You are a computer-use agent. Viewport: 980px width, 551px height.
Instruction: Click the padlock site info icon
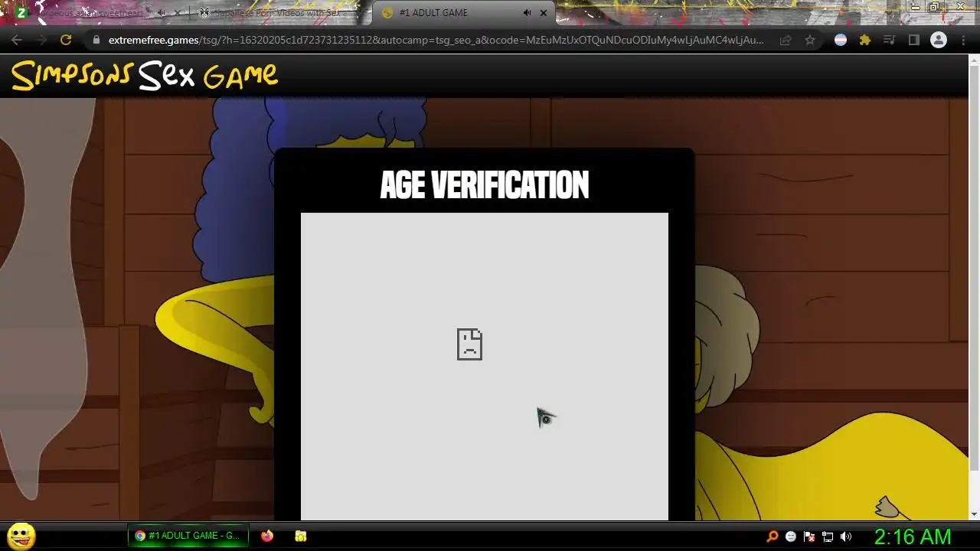pos(96,41)
